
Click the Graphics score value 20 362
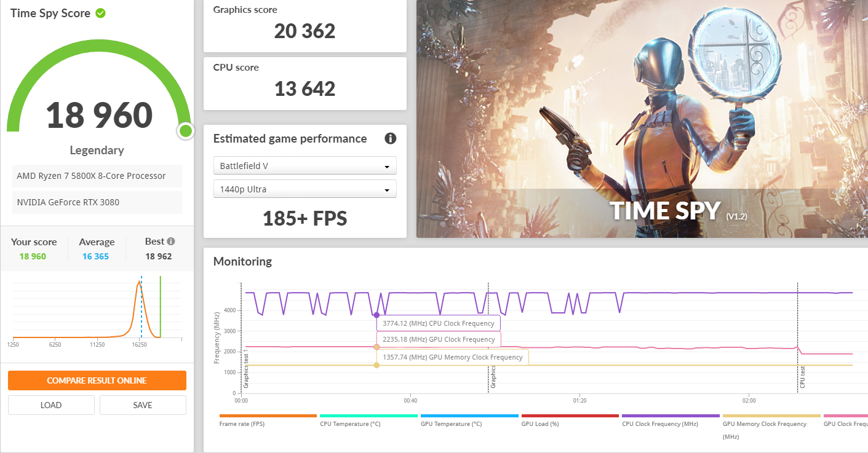(x=305, y=31)
